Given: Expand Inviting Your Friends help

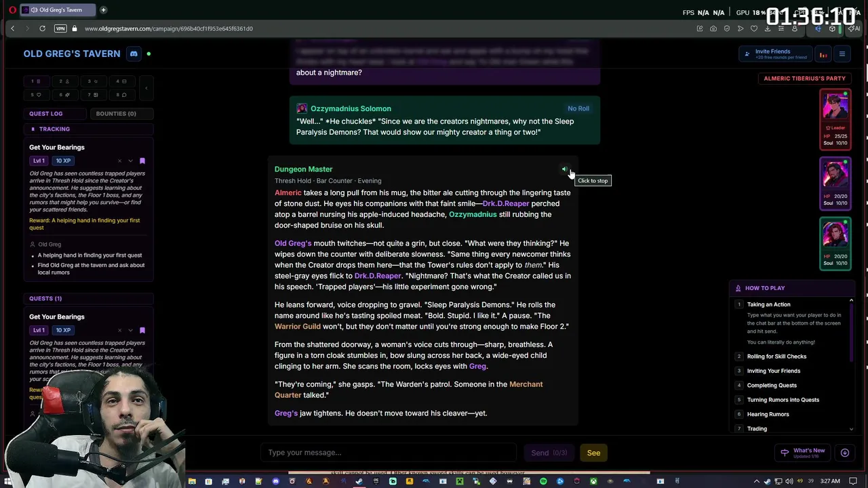Looking at the screenshot, I should point(774,371).
